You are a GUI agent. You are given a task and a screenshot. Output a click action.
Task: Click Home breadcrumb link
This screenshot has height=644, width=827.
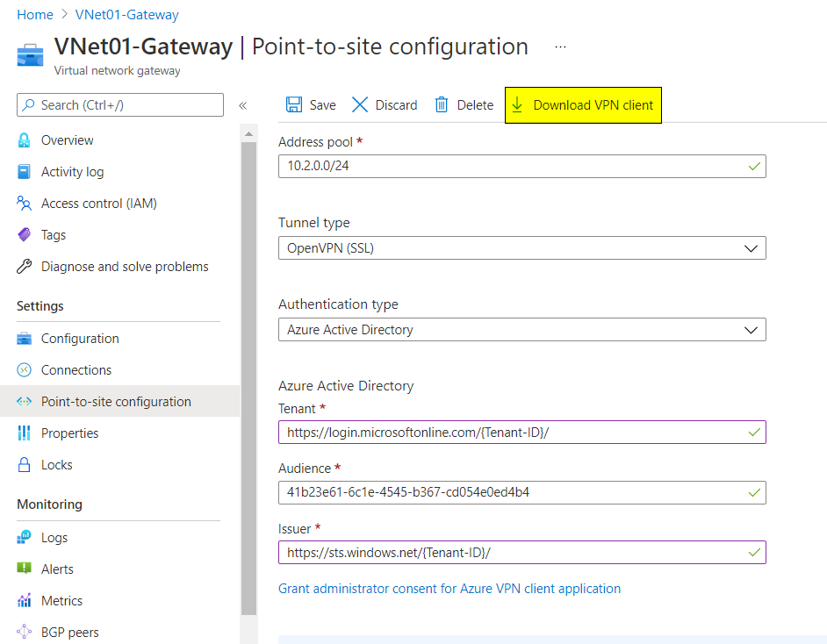point(35,15)
